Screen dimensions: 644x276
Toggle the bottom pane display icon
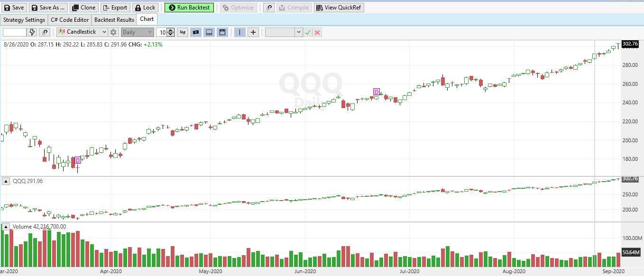pos(209,32)
